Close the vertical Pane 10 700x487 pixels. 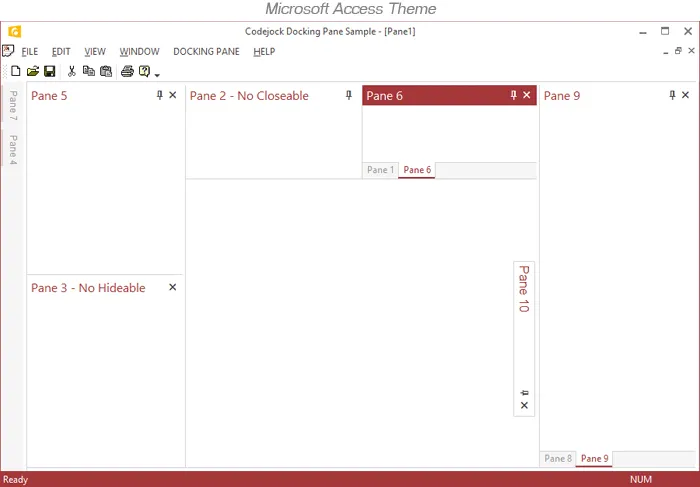(524, 405)
